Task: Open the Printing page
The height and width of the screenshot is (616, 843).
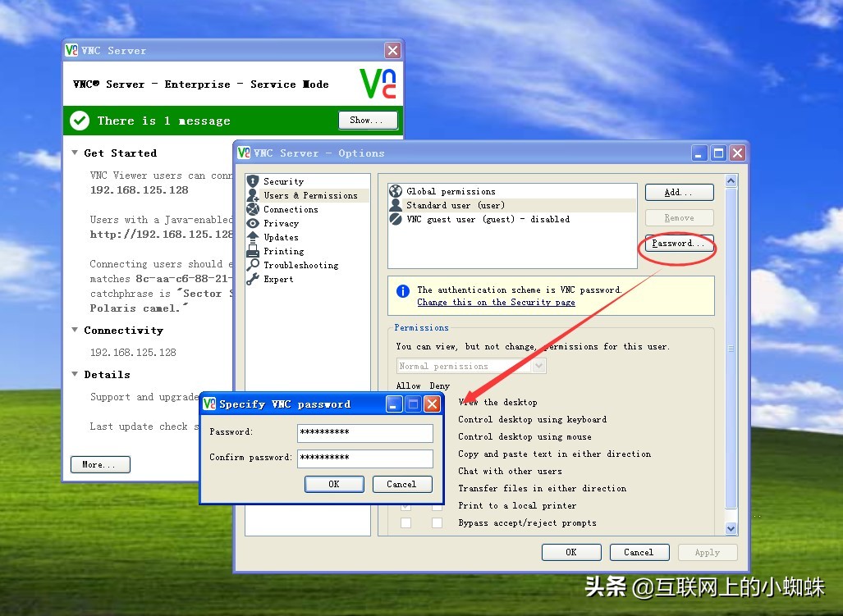Action: (x=283, y=251)
